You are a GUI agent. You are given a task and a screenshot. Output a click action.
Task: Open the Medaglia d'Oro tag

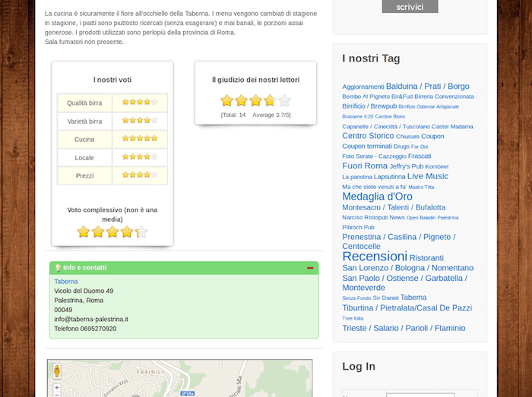pyautogui.click(x=377, y=197)
